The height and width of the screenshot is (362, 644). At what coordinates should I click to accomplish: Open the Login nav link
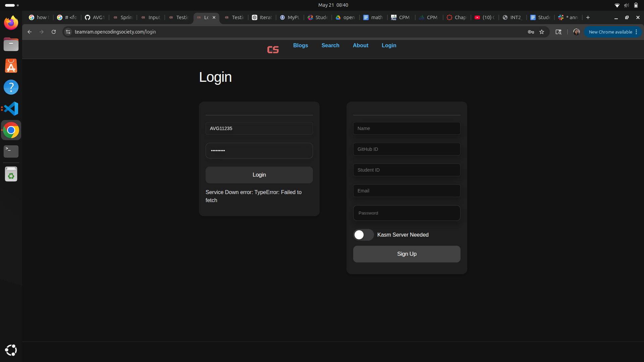(389, 45)
